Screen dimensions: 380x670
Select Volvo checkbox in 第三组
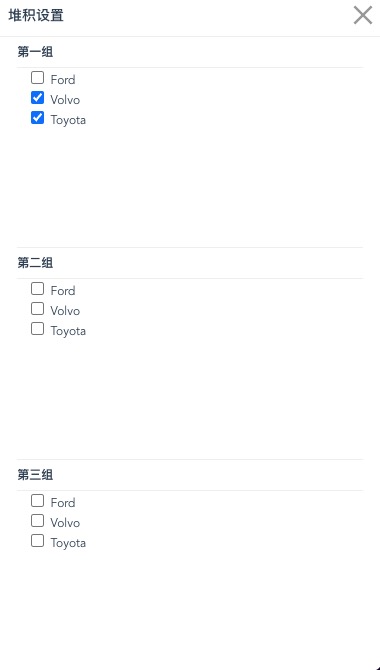(x=38, y=520)
